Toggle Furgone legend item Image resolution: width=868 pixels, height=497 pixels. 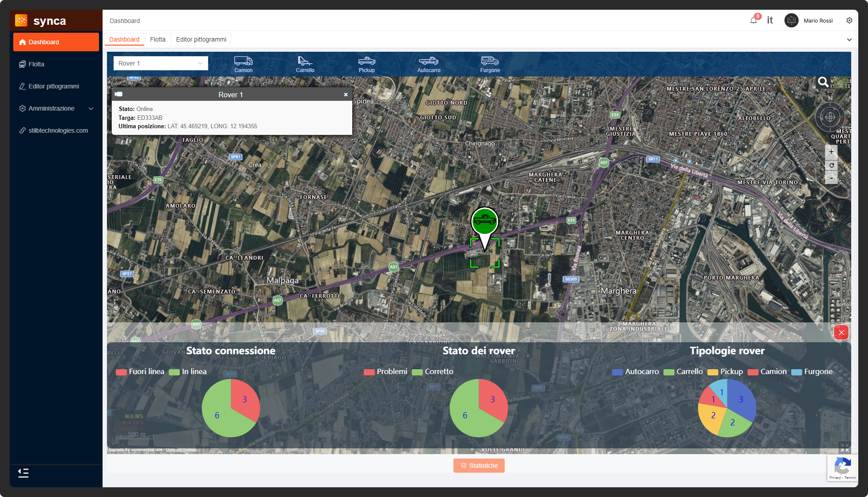[x=812, y=372]
